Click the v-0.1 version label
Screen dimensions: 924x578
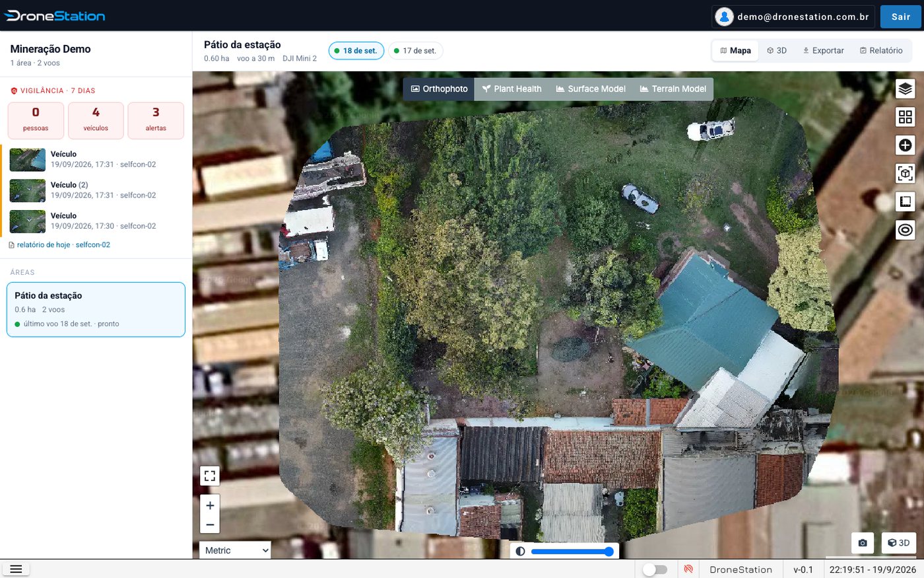(803, 569)
